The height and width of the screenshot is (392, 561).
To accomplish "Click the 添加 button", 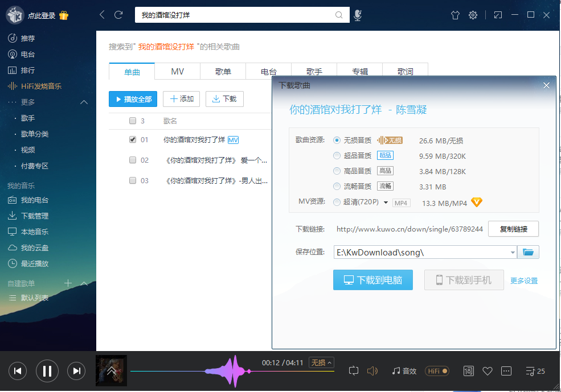I will 181,99.
